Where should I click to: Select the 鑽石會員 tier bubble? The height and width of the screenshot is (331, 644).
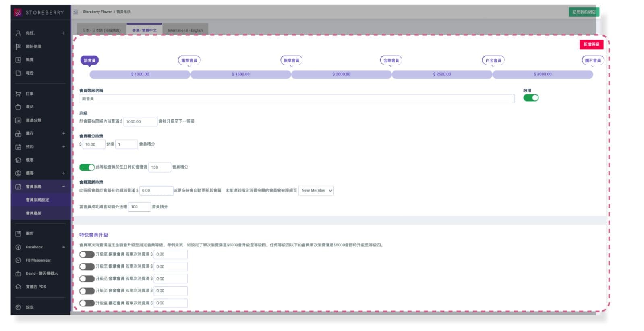click(x=593, y=60)
